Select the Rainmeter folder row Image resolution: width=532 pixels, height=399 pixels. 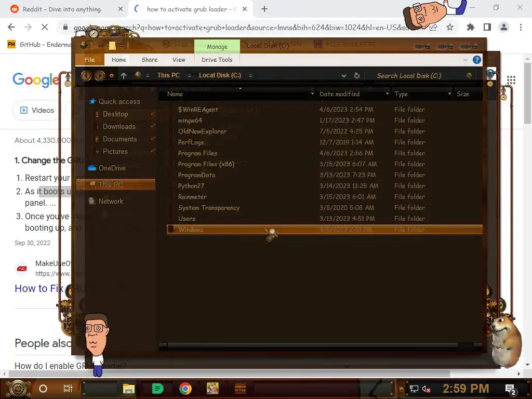(324, 197)
